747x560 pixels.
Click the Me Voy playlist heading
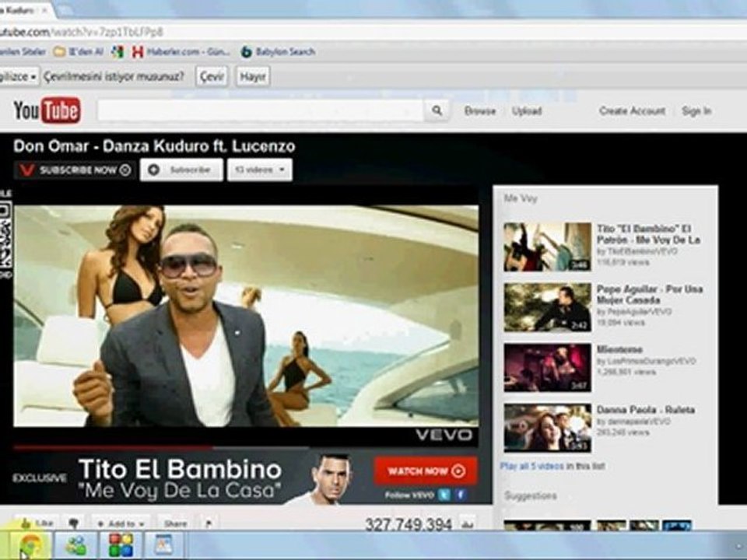tap(521, 198)
